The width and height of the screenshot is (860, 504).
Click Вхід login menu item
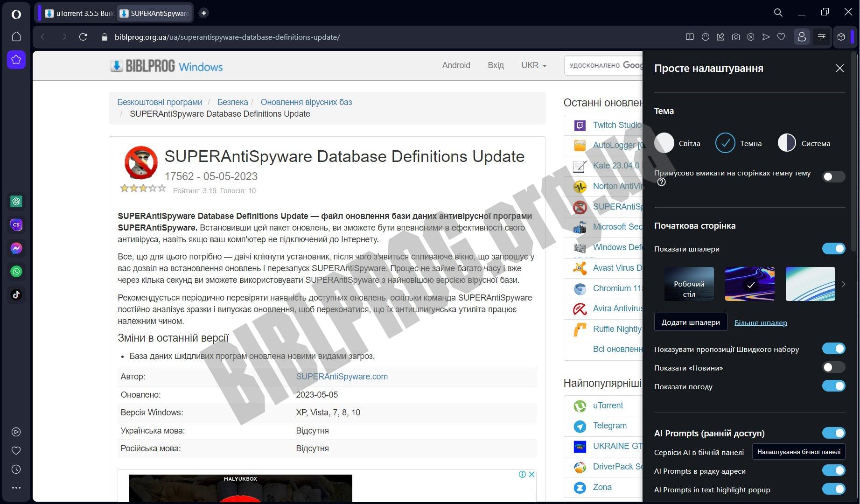(496, 65)
